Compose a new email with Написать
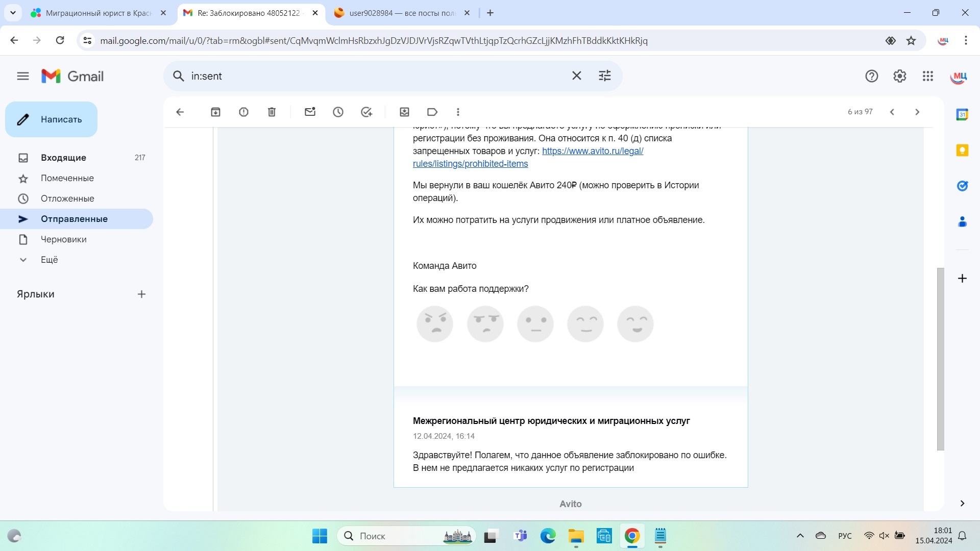Screen dimensions: 980x551 point(51,119)
